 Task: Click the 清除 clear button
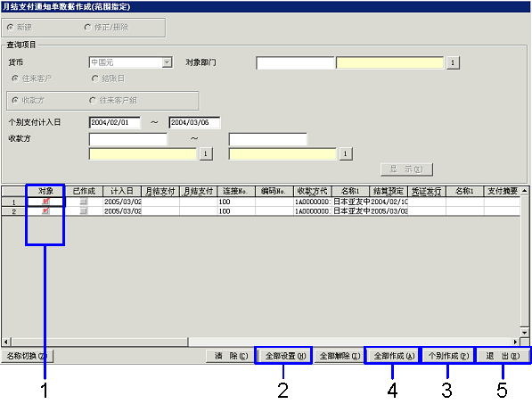pos(232,356)
